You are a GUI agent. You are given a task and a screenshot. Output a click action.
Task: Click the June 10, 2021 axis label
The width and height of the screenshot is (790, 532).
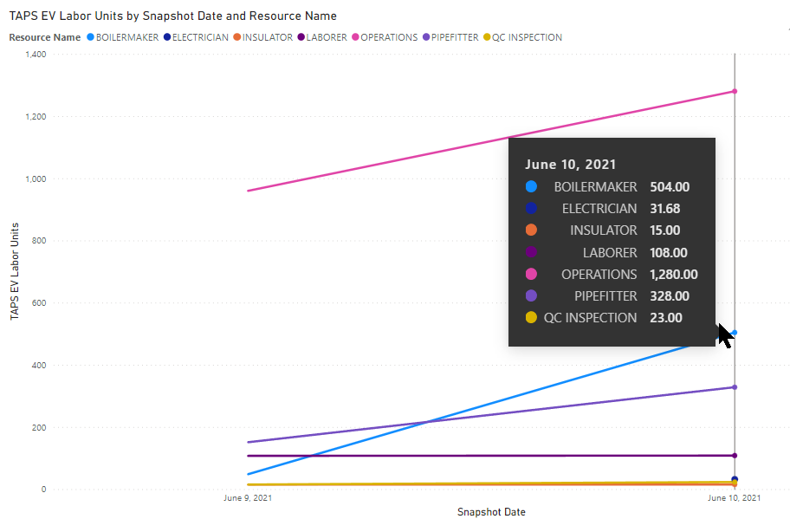click(x=735, y=498)
